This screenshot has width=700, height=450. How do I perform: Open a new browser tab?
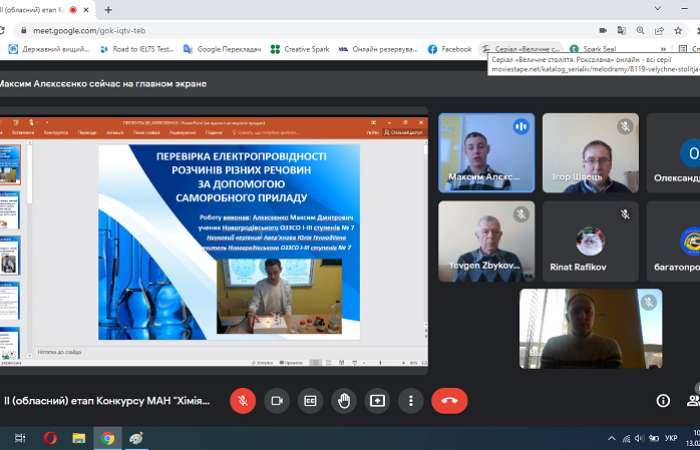click(x=108, y=10)
